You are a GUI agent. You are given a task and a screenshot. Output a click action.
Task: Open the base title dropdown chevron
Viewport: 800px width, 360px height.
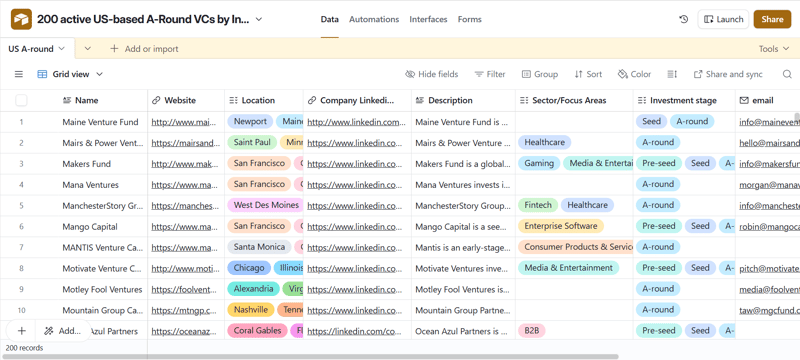point(259,19)
